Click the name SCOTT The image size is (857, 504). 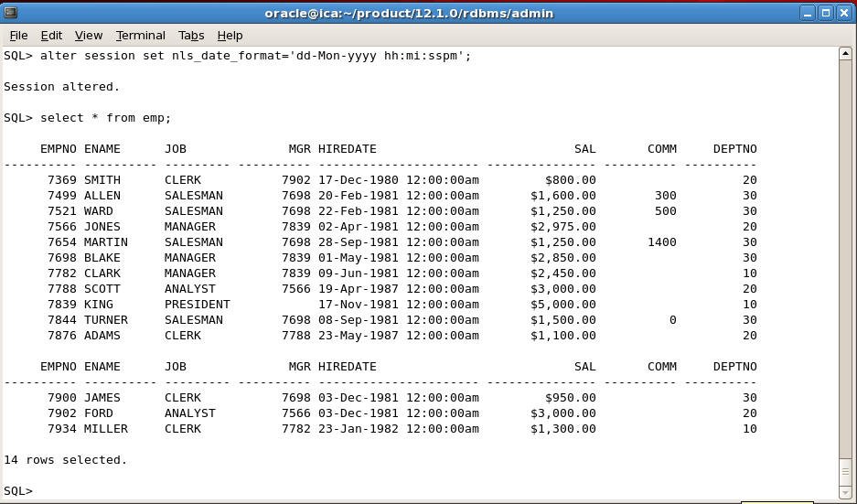[x=102, y=289]
